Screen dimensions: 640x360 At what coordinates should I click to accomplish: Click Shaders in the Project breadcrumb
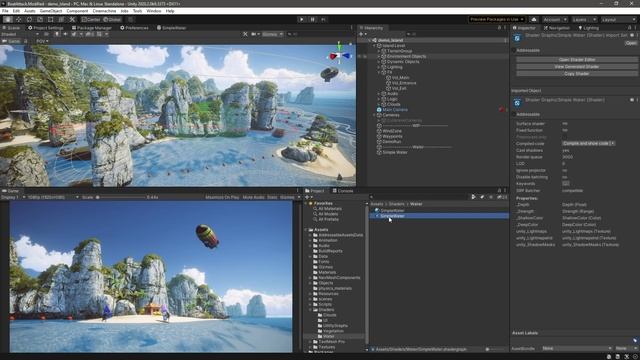click(x=396, y=204)
